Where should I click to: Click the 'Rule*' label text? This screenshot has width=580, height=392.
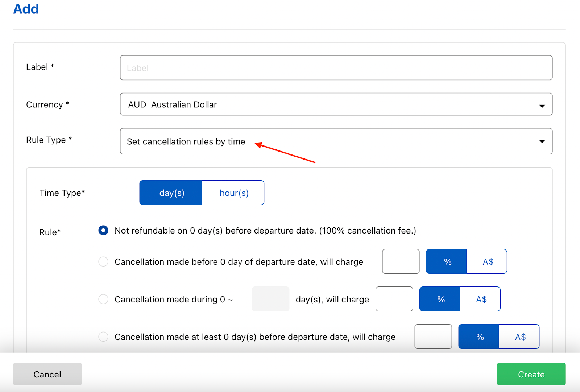point(50,232)
